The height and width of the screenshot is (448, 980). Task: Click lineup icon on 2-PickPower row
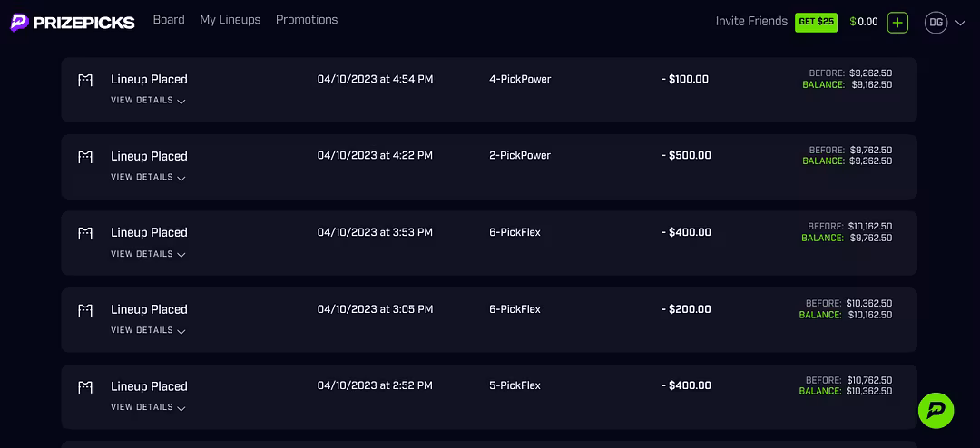click(x=85, y=157)
